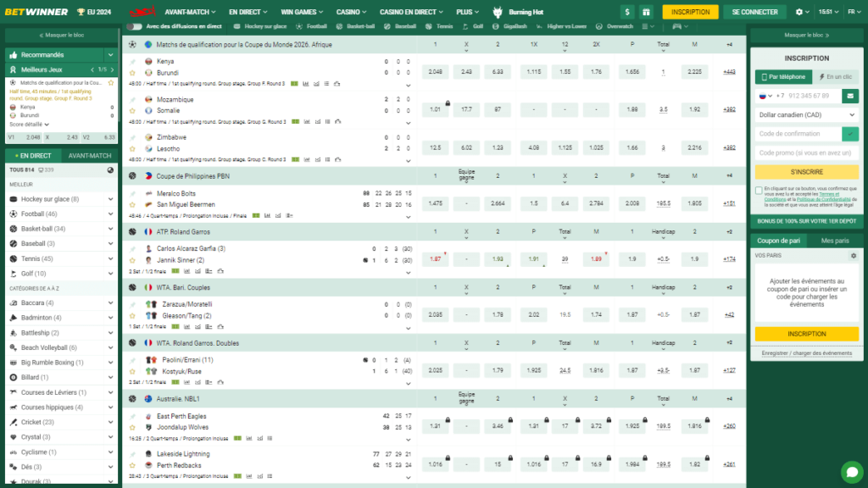
Task: Click the Burning Hot promo icon
Action: tap(497, 12)
